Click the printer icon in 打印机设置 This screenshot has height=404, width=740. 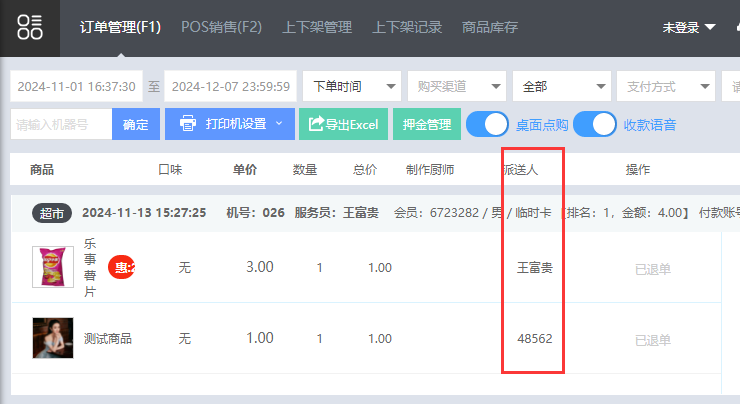pos(188,124)
